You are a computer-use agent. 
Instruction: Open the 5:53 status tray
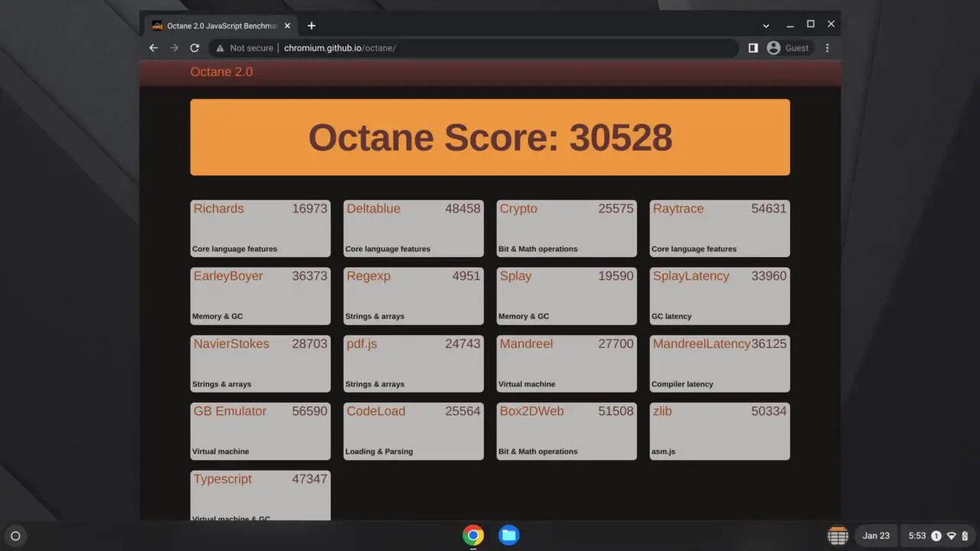[x=939, y=536]
